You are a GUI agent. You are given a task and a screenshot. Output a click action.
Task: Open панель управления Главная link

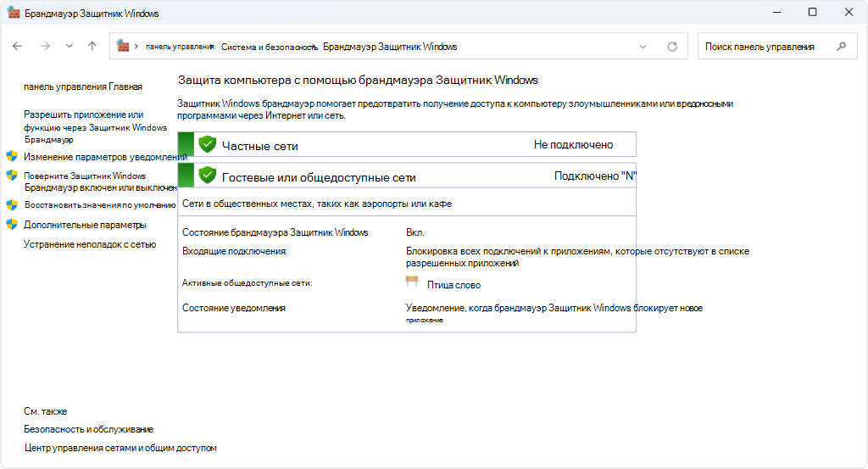pos(83,87)
